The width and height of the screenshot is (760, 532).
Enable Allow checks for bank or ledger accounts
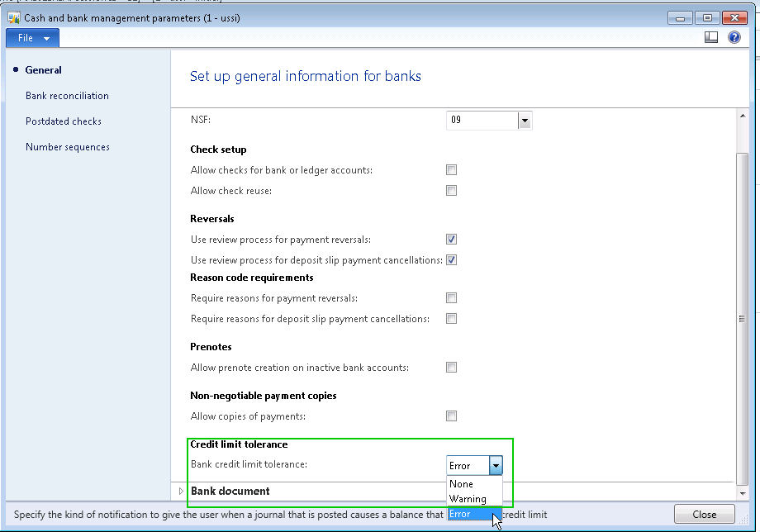click(x=451, y=170)
